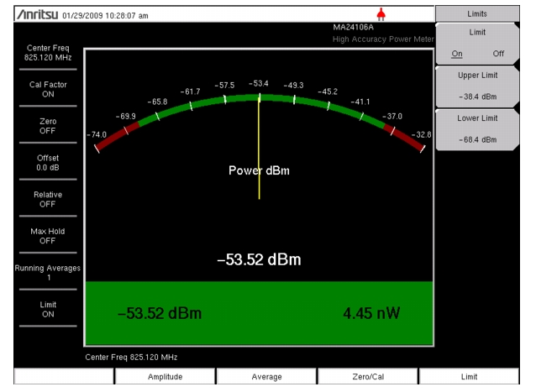Image resolution: width=536 pixels, height=392 pixels.
Task: Open the Amplitude menu
Action: [166, 379]
